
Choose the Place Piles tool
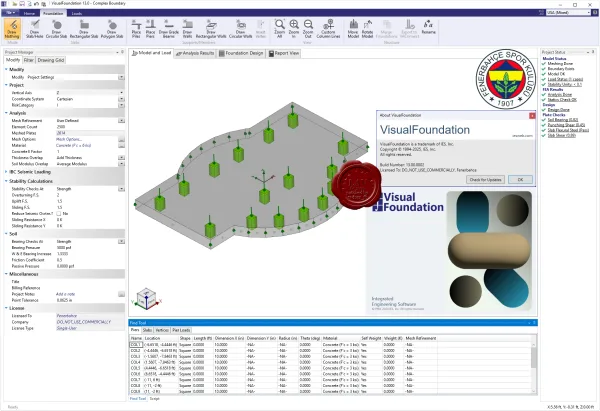[136, 29]
